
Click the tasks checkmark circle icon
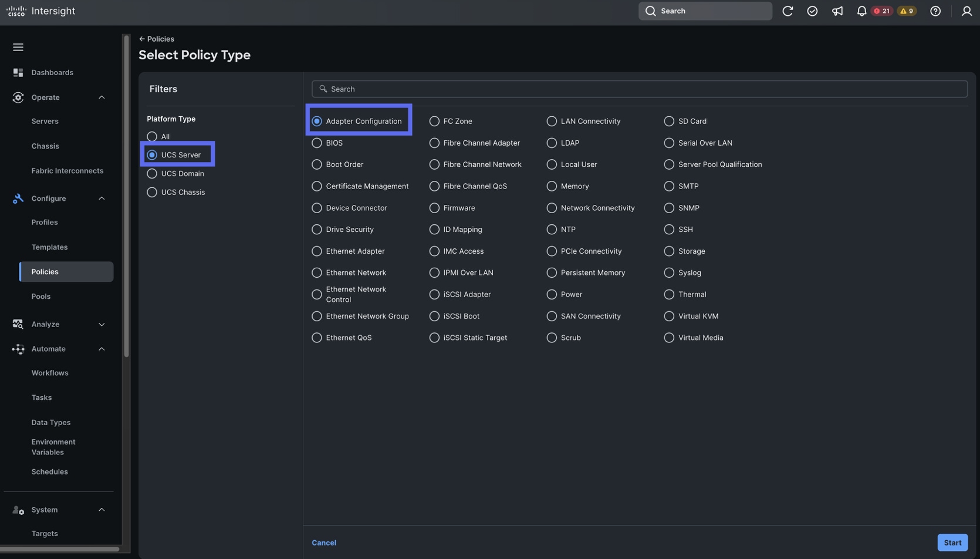812,11
